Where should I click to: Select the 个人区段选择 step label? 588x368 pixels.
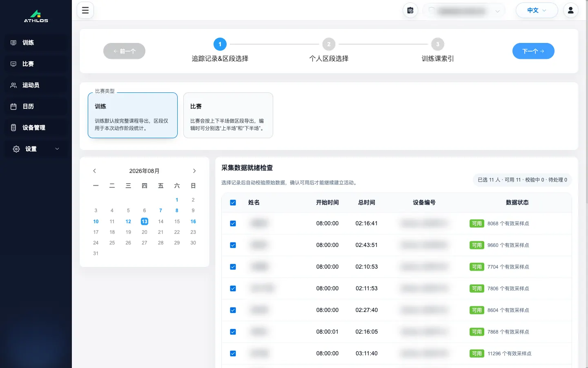click(x=329, y=58)
